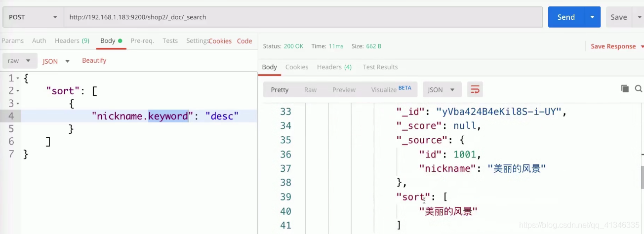
Task: Click the "desc" value in request body
Action: coord(222,116)
